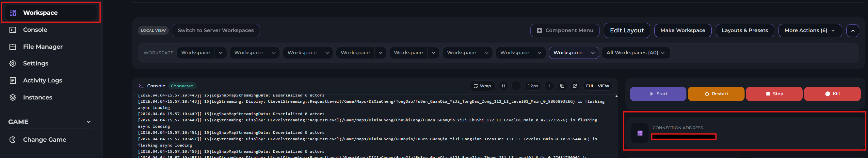
Task: Increase console font size with plus
Action: pyautogui.click(x=549, y=86)
